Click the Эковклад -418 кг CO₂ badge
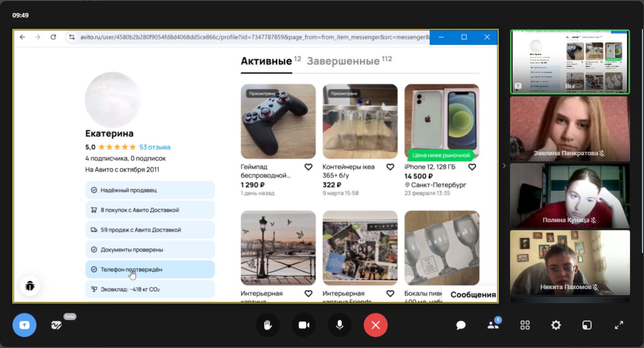 (x=150, y=290)
